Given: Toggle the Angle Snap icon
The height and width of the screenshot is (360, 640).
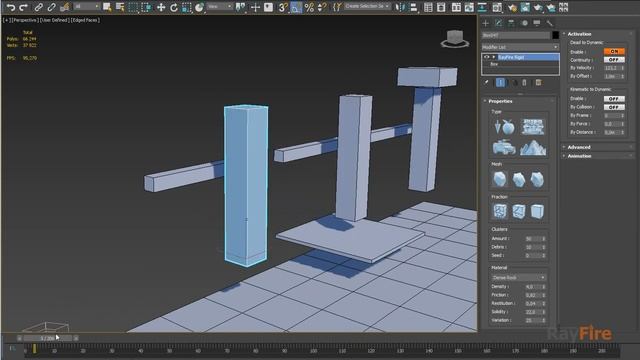Looking at the screenshot, I should coord(296,7).
